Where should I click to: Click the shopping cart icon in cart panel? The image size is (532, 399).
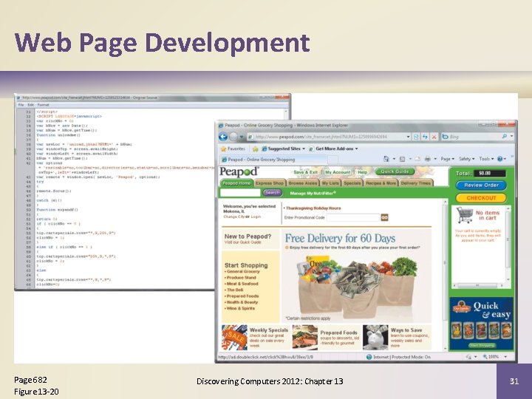click(x=465, y=215)
